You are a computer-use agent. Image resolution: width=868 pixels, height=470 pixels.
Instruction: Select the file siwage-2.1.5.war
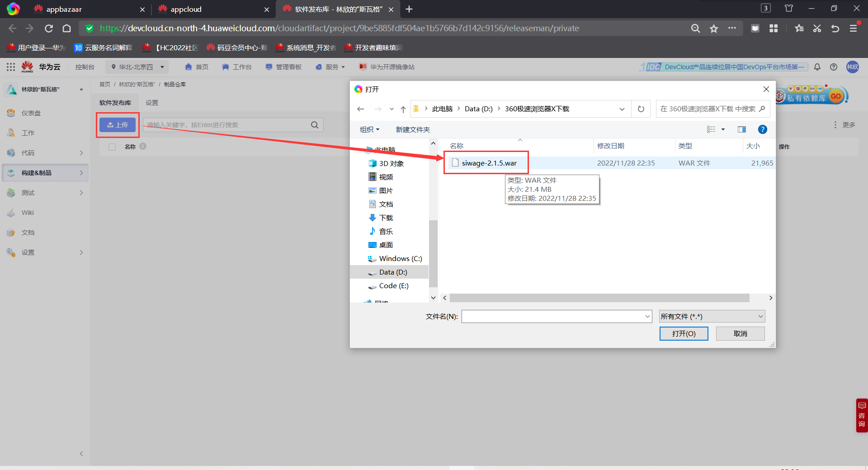489,163
